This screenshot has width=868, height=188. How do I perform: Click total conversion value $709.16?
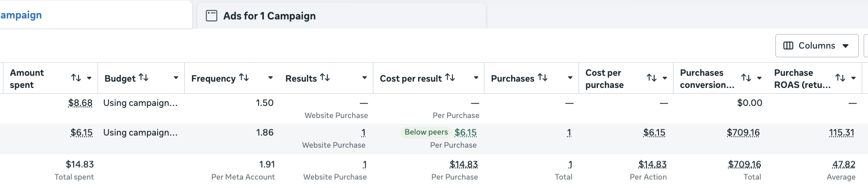click(x=744, y=165)
